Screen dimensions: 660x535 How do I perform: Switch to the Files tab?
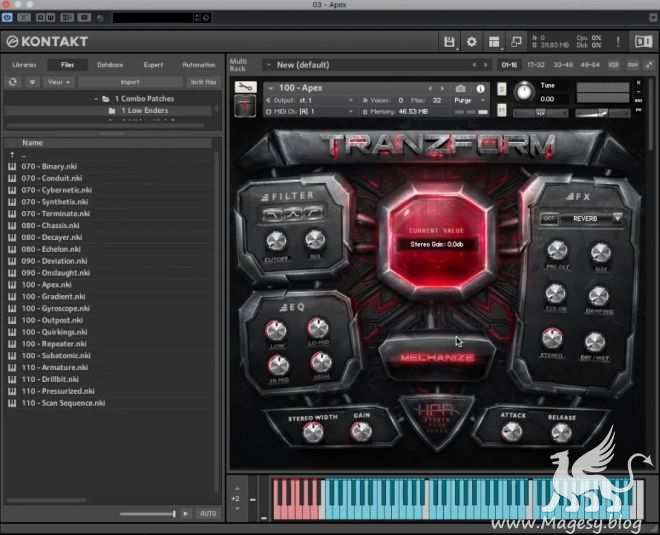click(67, 65)
